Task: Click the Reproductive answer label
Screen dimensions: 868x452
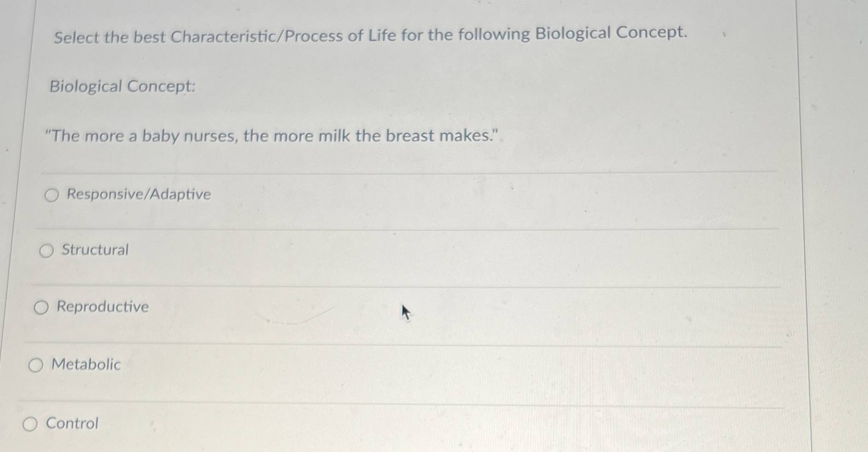Action: (102, 307)
